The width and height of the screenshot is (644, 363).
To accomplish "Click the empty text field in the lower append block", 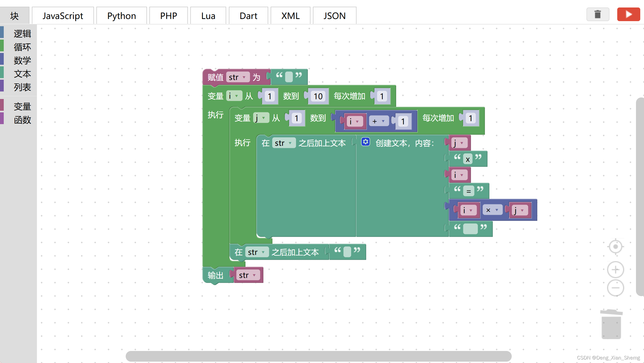I will click(347, 252).
